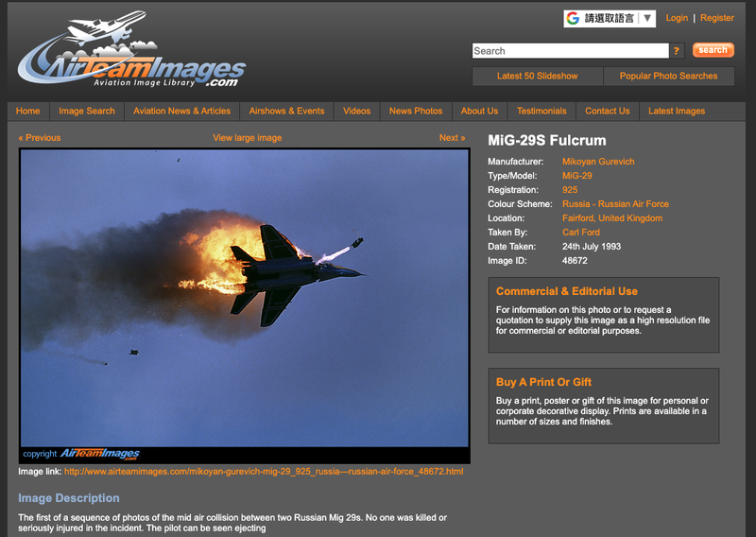Open Popular Photo Searches
The width and height of the screenshot is (756, 537).
pyautogui.click(x=668, y=76)
